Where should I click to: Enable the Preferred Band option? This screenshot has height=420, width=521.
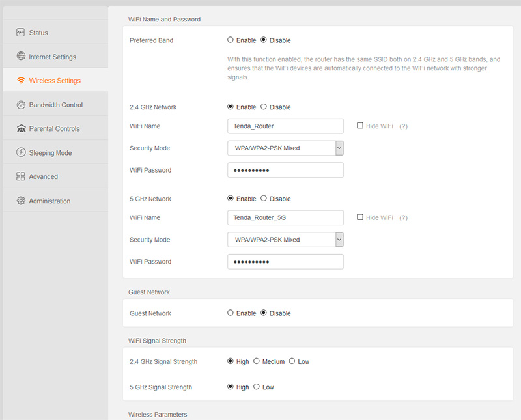pos(231,40)
